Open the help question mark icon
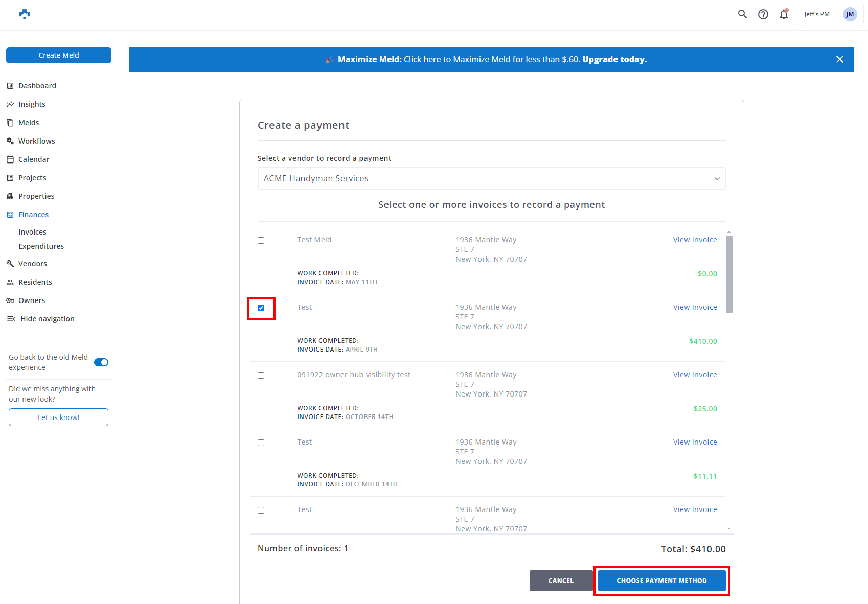868x604 pixels. click(x=763, y=14)
